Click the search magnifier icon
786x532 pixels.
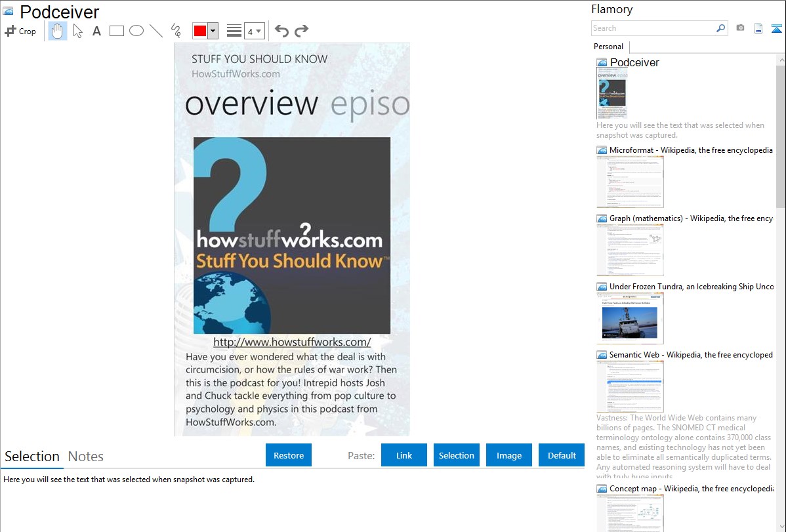(721, 28)
